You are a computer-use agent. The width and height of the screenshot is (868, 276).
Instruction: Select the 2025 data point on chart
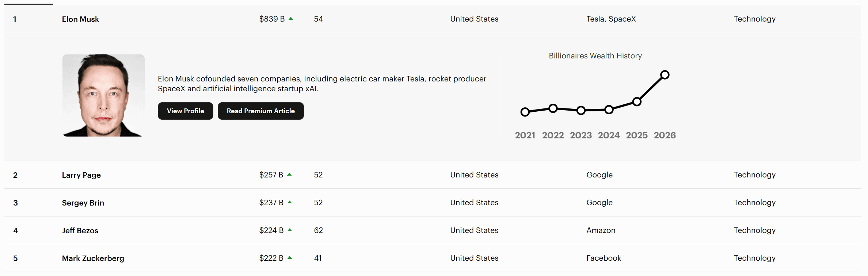click(x=637, y=102)
